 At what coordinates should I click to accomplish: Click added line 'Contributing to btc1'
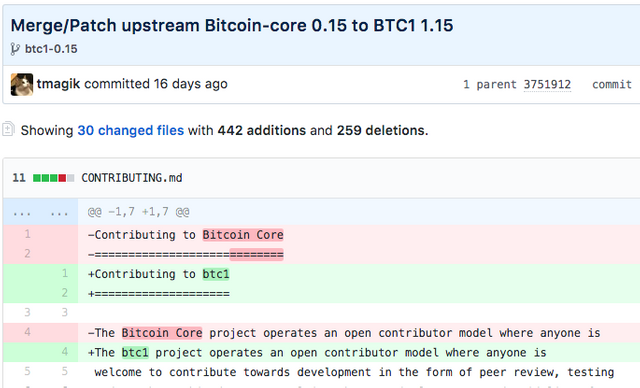coord(159,274)
